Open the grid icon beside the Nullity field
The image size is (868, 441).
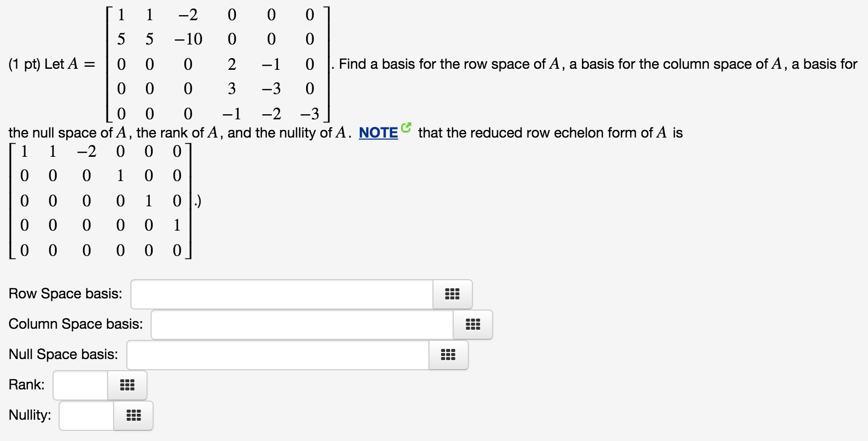tap(133, 416)
